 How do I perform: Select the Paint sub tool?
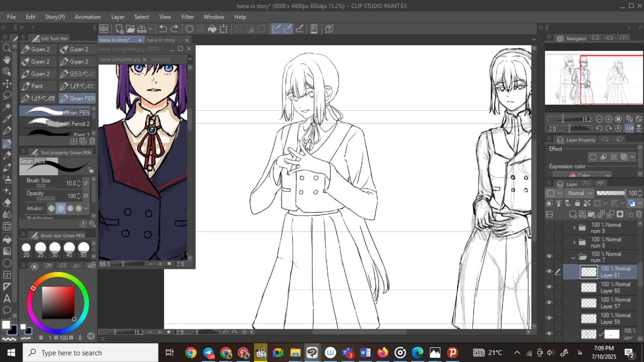click(38, 86)
